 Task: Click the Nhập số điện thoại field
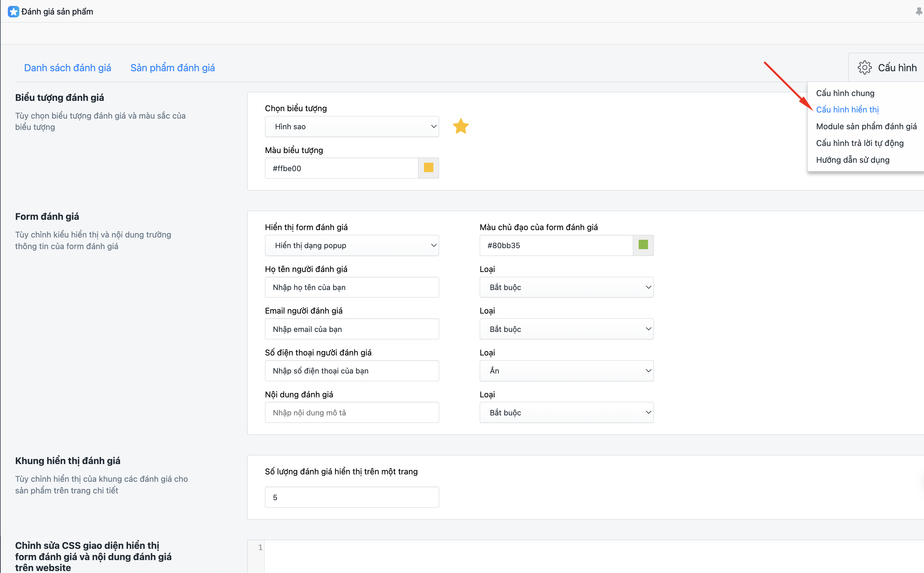(352, 371)
